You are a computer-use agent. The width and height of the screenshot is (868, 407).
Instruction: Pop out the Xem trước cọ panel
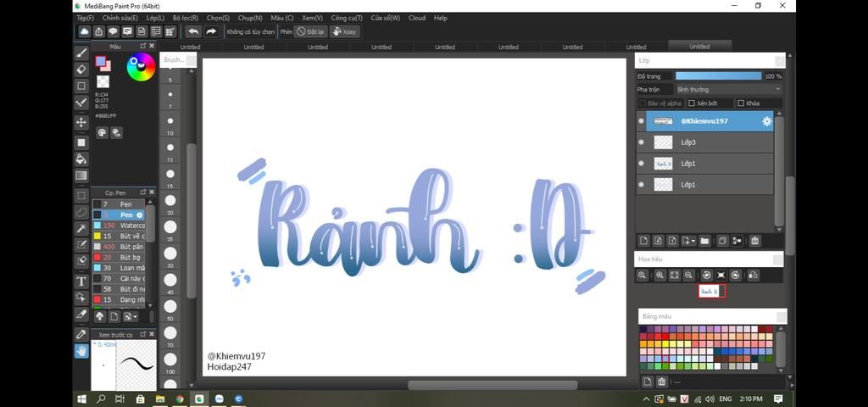[142, 334]
